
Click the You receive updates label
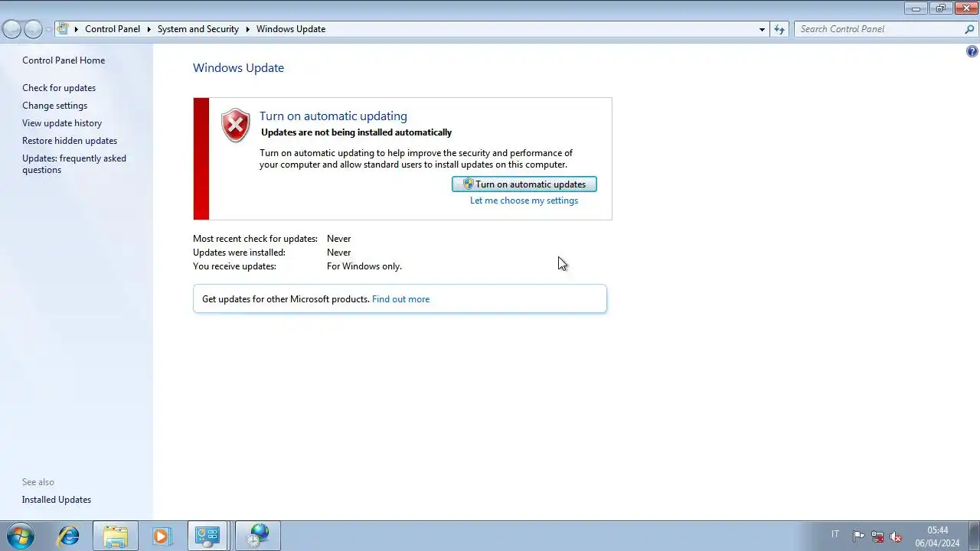[234, 266]
